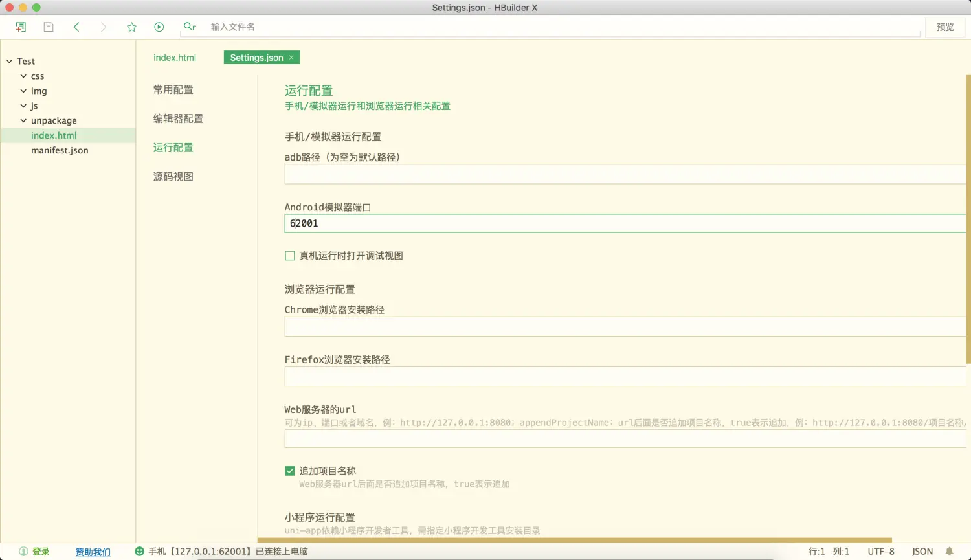Collapse the Test project chevron

pyautogui.click(x=10, y=62)
